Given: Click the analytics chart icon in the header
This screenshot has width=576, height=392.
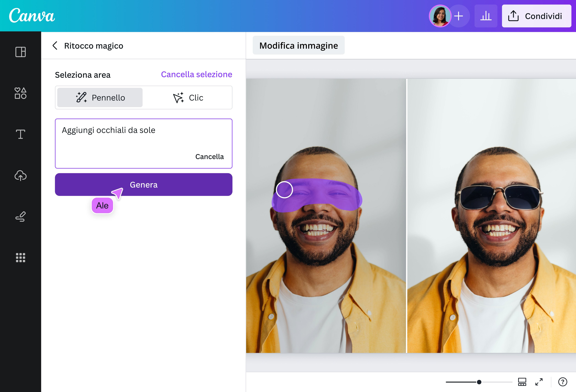Looking at the screenshot, I should [x=486, y=16].
